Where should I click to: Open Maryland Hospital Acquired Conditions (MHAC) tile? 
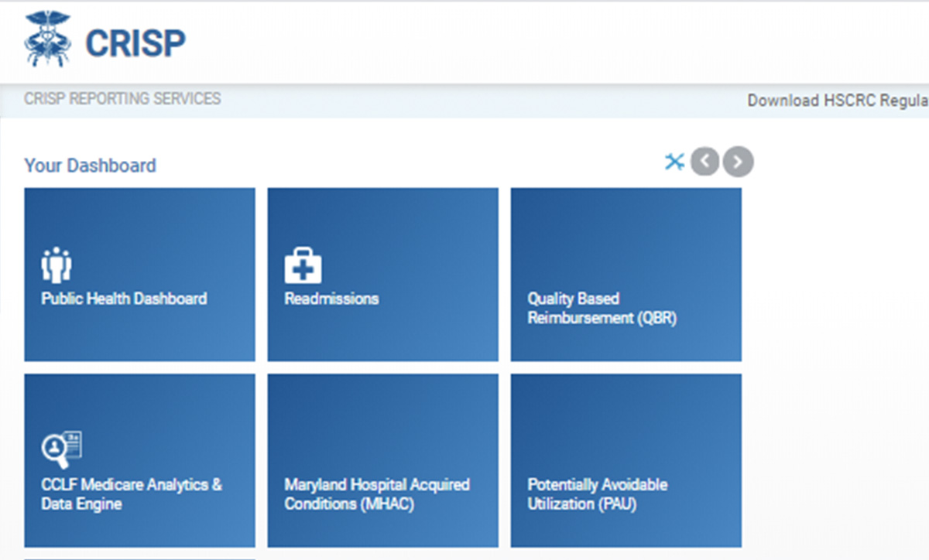[x=383, y=461]
